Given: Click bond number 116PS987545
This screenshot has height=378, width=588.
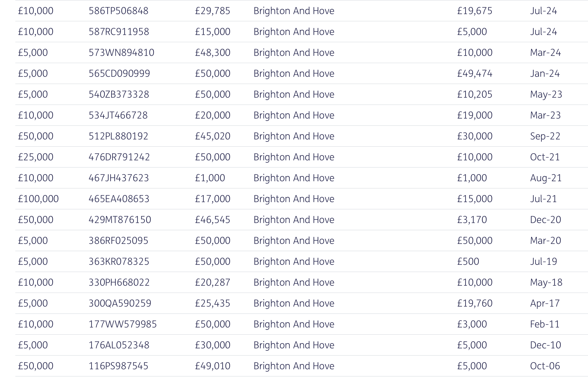Looking at the screenshot, I should point(118,366).
